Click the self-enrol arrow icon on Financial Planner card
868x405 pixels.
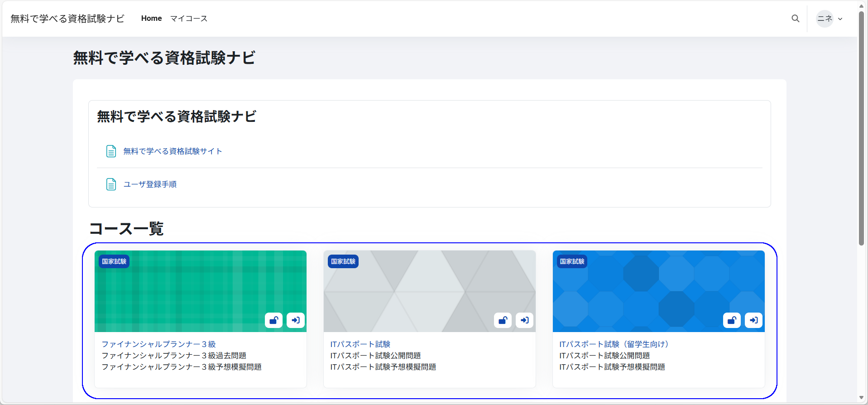click(x=296, y=320)
